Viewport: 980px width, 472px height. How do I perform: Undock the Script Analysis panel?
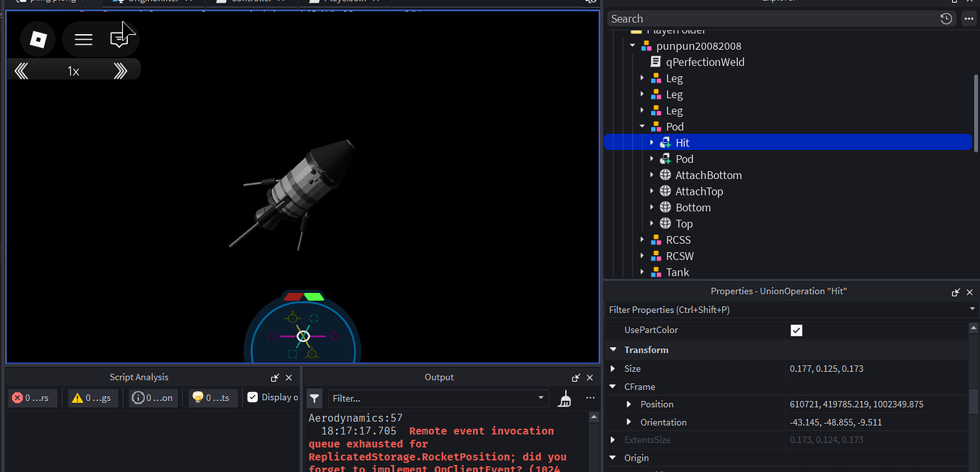tap(275, 377)
